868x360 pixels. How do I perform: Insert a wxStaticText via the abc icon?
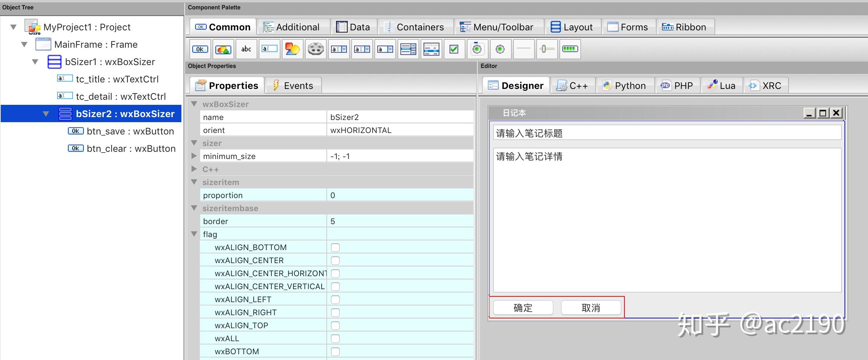click(246, 49)
